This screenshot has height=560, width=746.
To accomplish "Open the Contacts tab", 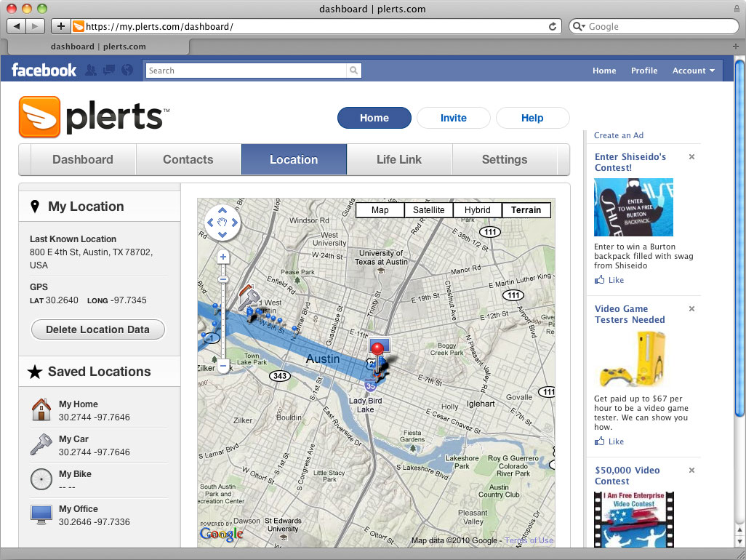I will 188,159.
